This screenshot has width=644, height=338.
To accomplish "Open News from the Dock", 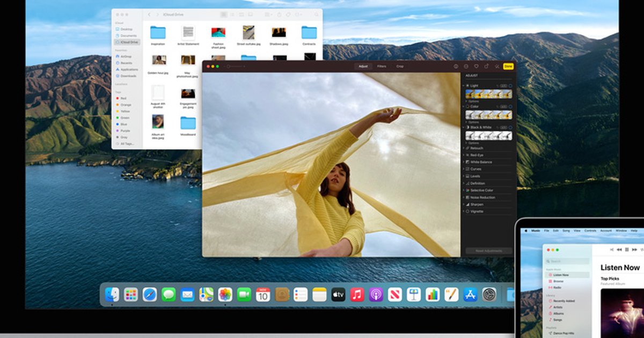I will (395, 294).
